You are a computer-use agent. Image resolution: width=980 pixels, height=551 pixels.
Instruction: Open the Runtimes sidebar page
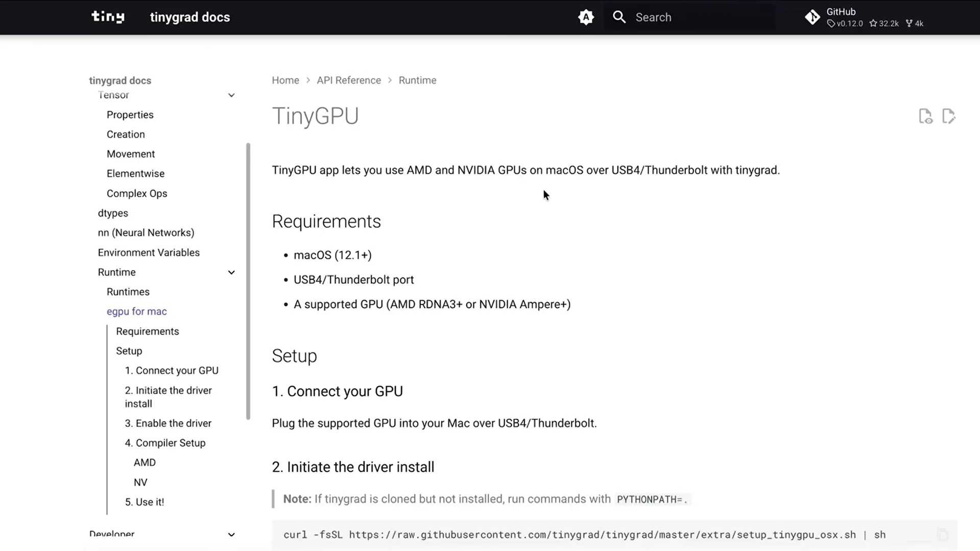point(128,292)
